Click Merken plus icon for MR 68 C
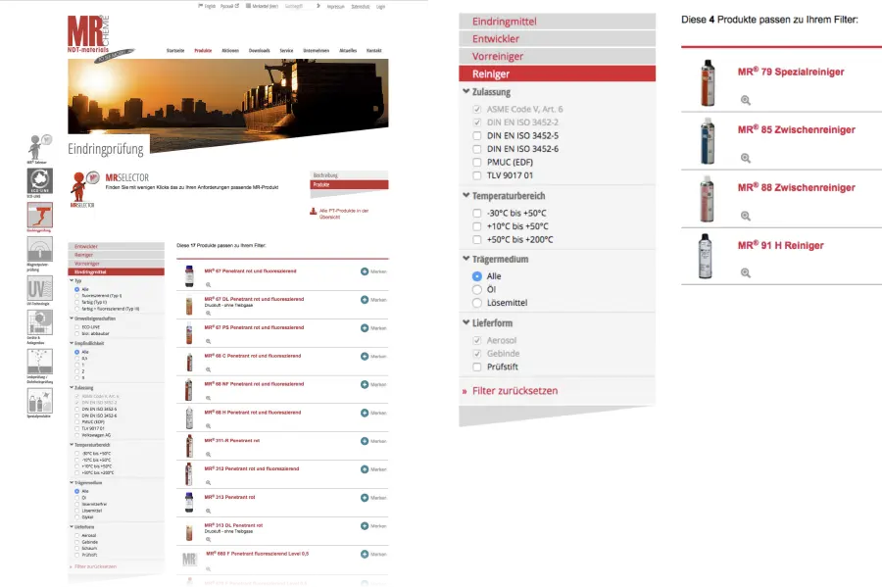 pos(365,356)
